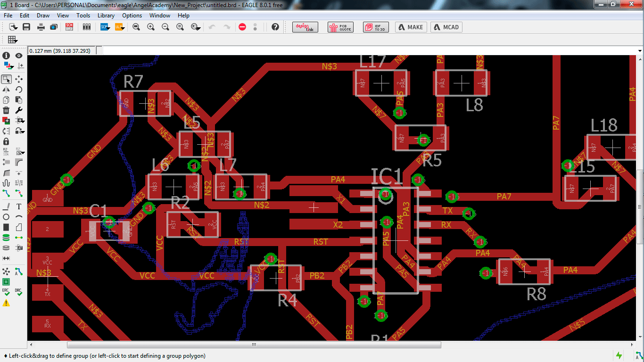Zoom out of the board
Screen dimensions: 644x362
click(165, 27)
